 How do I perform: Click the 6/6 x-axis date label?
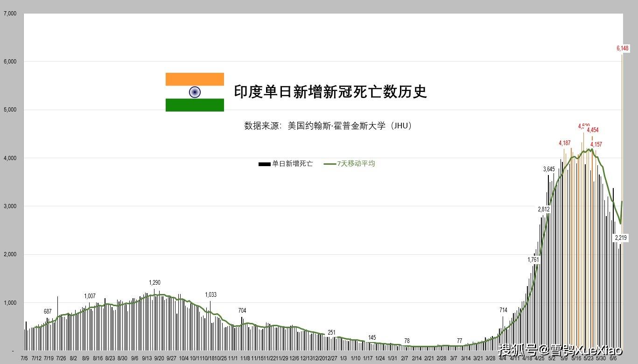pyautogui.click(x=613, y=358)
